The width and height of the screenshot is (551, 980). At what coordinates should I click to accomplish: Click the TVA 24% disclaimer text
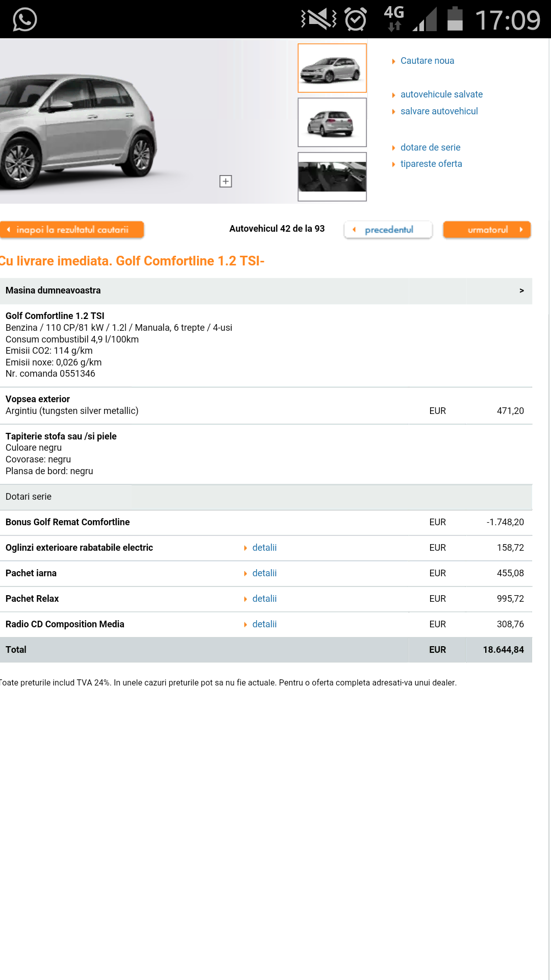pyautogui.click(x=228, y=683)
